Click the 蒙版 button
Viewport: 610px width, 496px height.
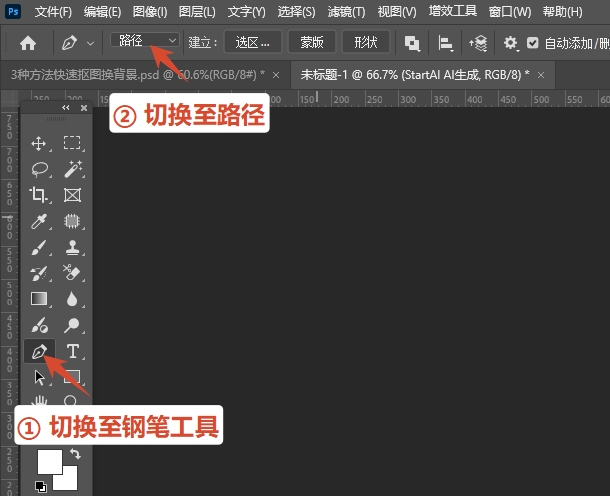[x=312, y=42]
